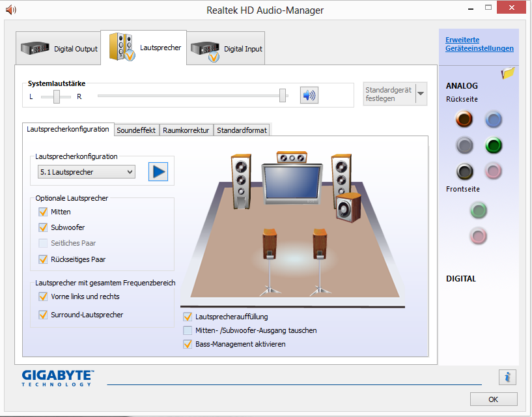Click the grey rear audio jack
This screenshot has width=532, height=417.
click(464, 145)
